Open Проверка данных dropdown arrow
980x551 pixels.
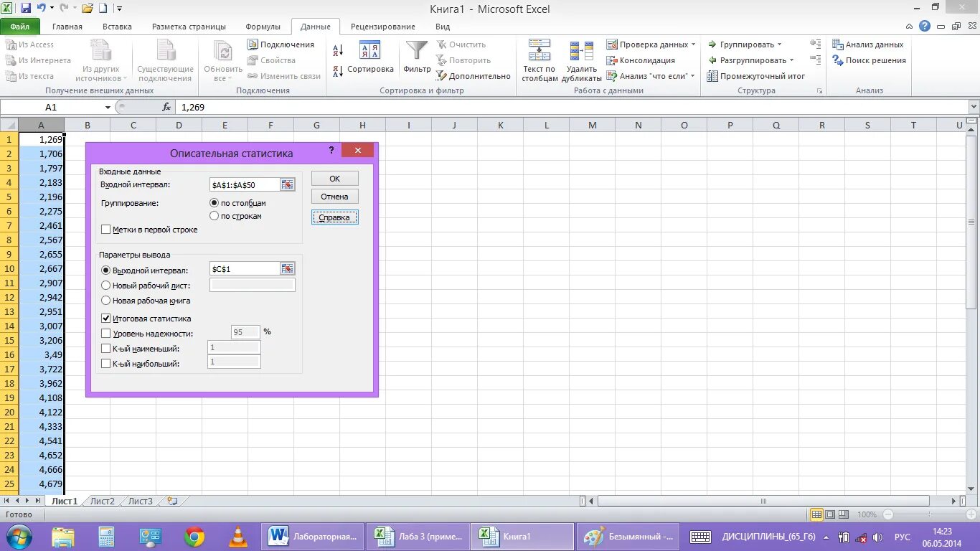click(x=694, y=44)
